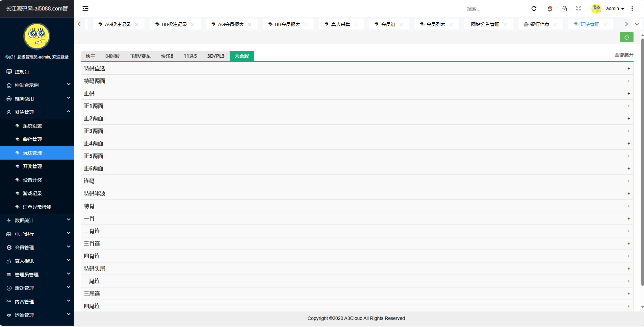The image size is (644, 327).
Task: Expand 活动管理 sidebar menu
Action: coord(37,288)
